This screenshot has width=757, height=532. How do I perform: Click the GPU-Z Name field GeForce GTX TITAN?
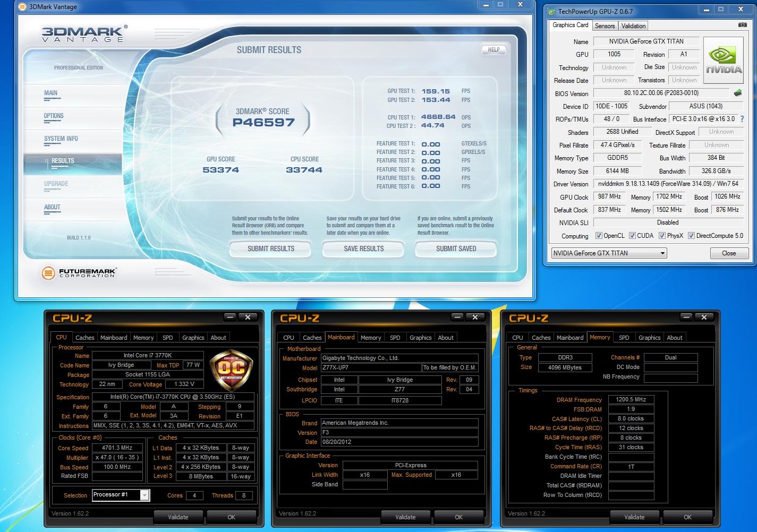pyautogui.click(x=646, y=41)
